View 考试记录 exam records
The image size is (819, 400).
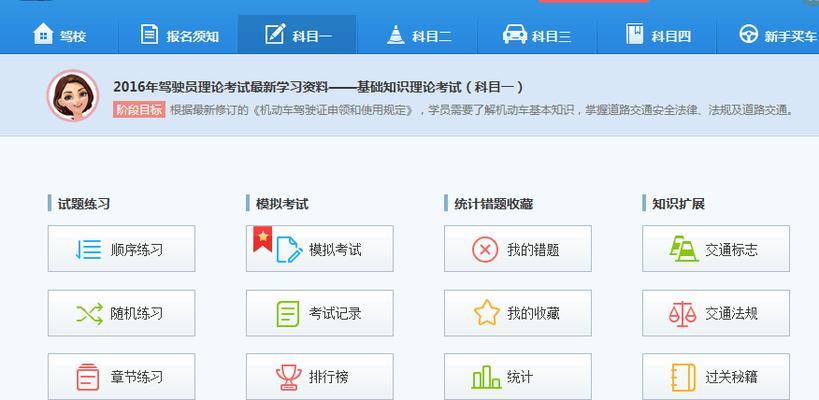pyautogui.click(x=320, y=313)
